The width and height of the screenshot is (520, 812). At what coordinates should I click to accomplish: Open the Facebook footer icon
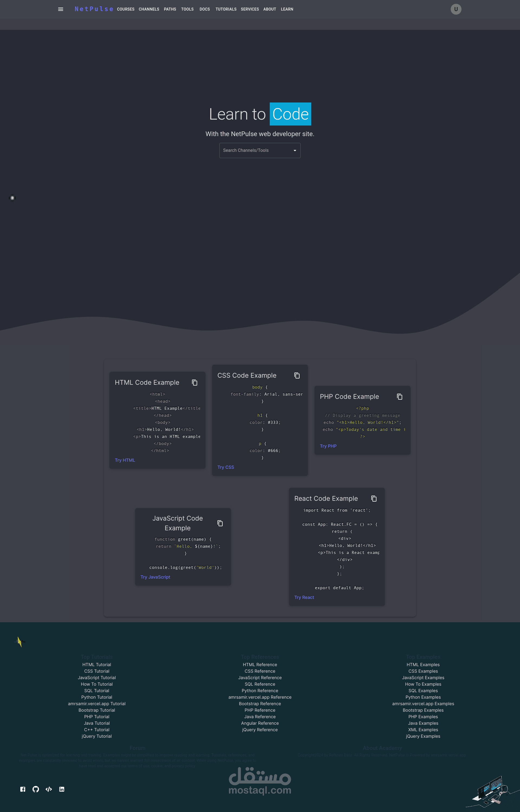[x=23, y=789]
